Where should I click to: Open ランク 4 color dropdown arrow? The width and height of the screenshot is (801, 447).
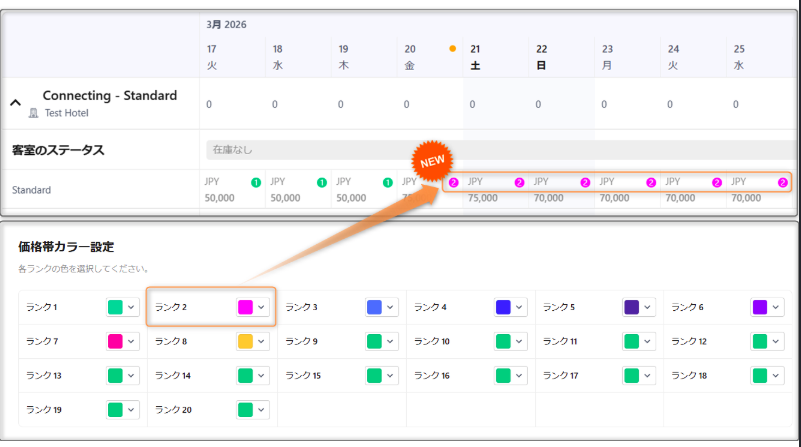click(519, 307)
